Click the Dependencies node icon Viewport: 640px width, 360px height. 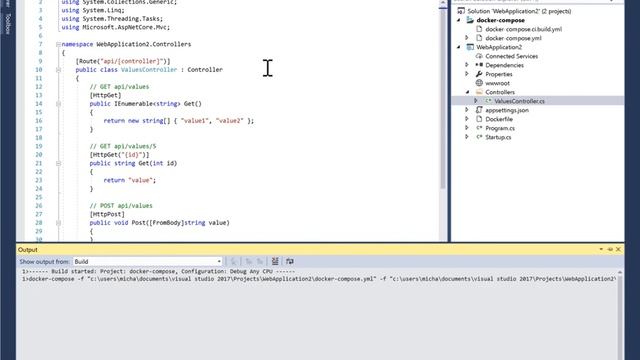point(479,65)
